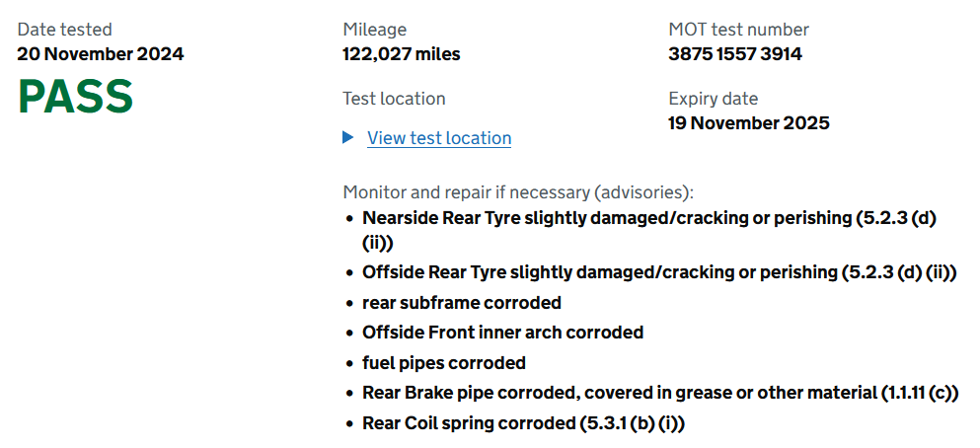
Task: Click the Offside Rear Tyre advisory
Action: [x=659, y=273]
